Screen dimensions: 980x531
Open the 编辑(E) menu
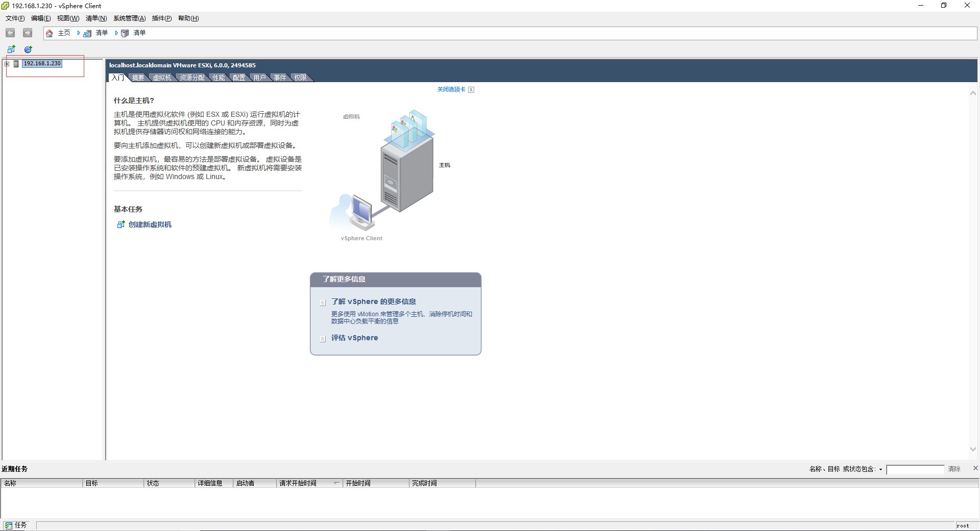click(x=41, y=18)
